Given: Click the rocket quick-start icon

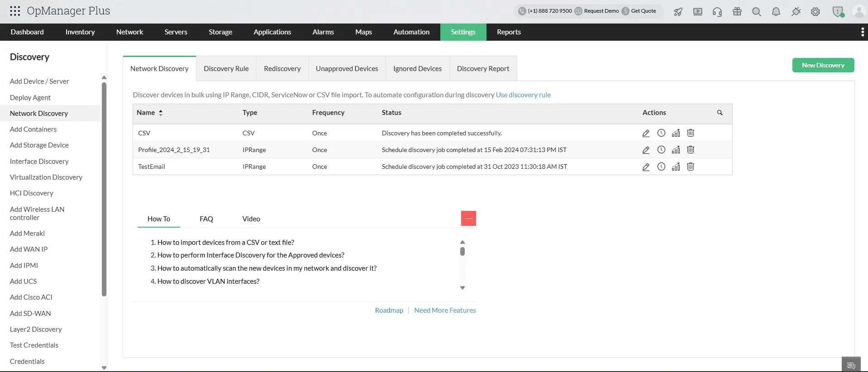Looking at the screenshot, I should (678, 12).
